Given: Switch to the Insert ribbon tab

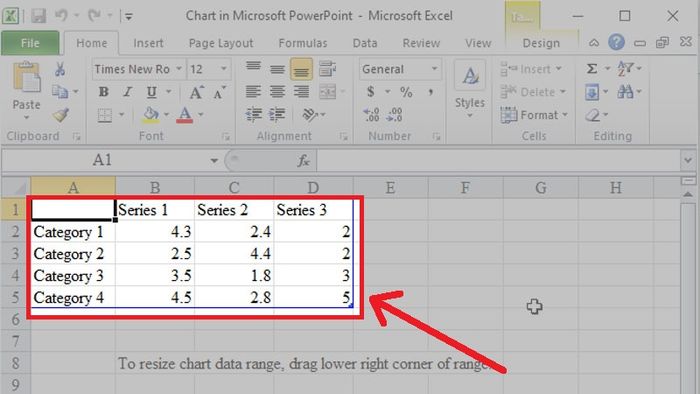Looking at the screenshot, I should (148, 43).
